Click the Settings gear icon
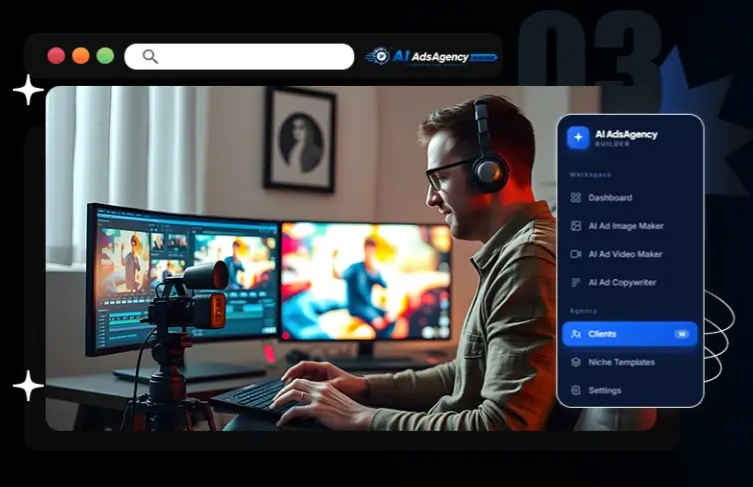Screen dimensions: 753x487 576,390
